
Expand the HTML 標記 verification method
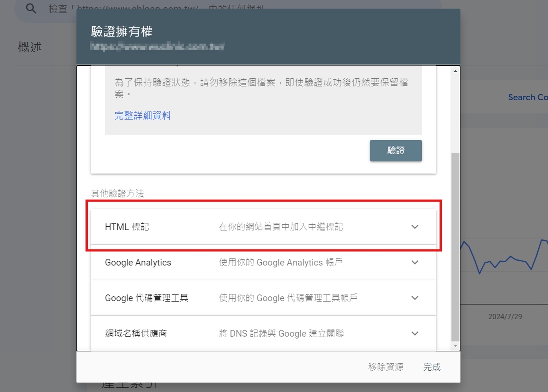click(x=263, y=227)
